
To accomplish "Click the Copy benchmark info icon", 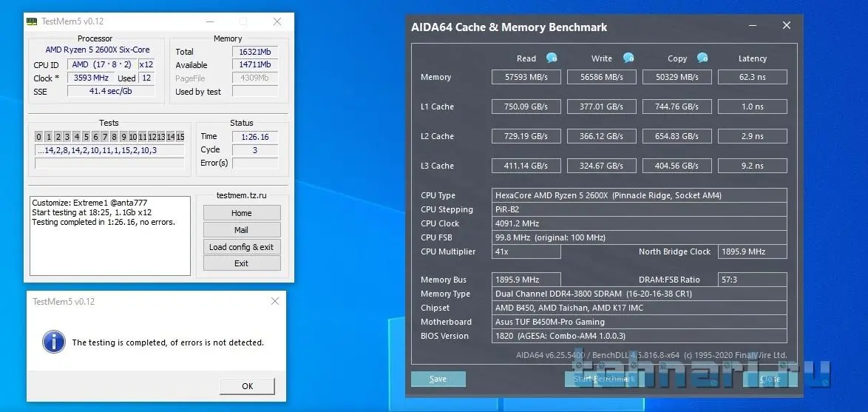I will (702, 58).
